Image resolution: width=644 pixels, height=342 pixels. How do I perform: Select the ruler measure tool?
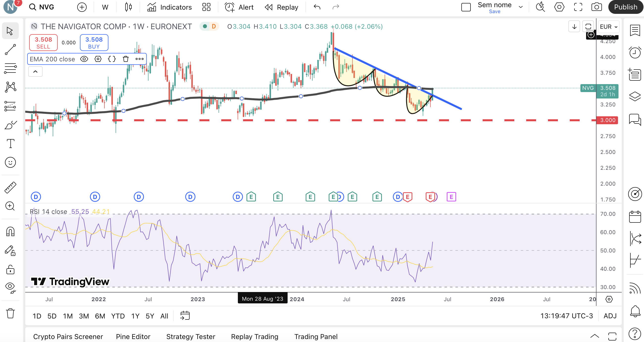pyautogui.click(x=10, y=188)
